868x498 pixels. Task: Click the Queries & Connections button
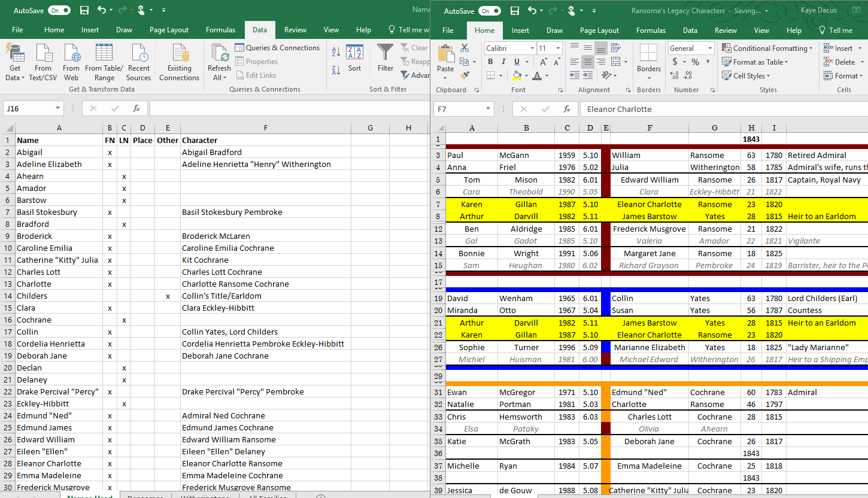coord(277,48)
